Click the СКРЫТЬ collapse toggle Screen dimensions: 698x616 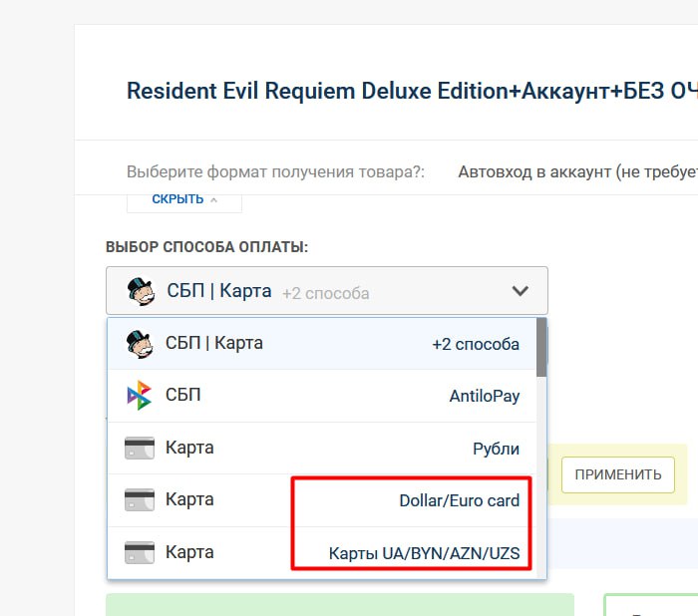pyautogui.click(x=183, y=199)
